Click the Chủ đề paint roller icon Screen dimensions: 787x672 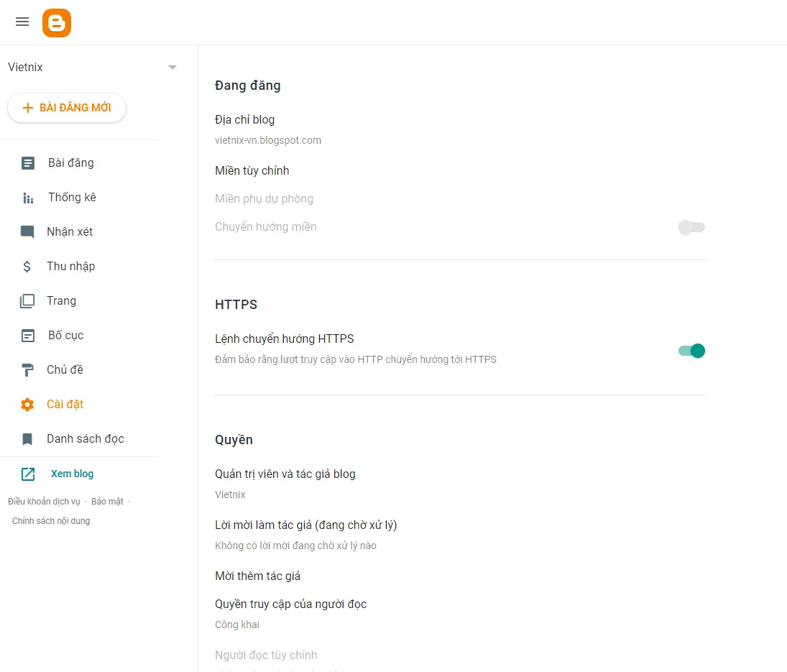[27, 370]
